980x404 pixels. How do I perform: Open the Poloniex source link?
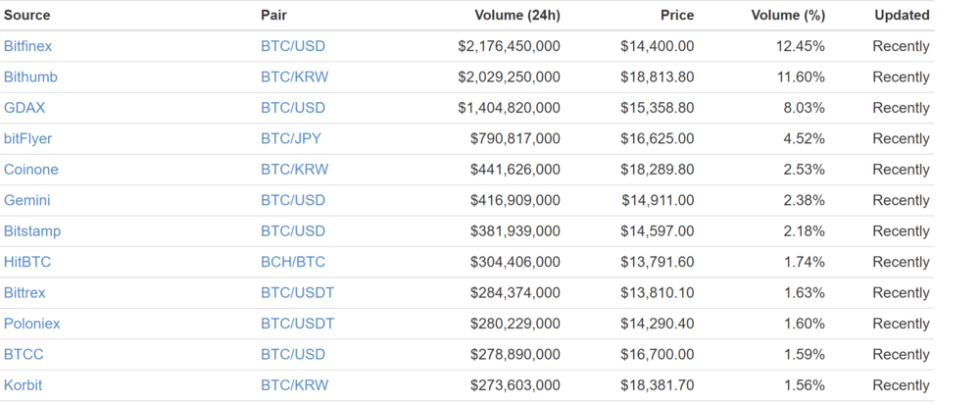pos(32,324)
